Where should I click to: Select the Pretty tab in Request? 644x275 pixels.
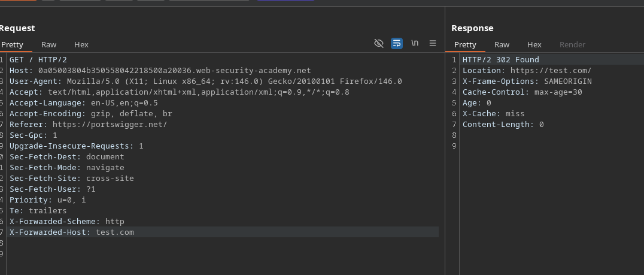point(12,44)
